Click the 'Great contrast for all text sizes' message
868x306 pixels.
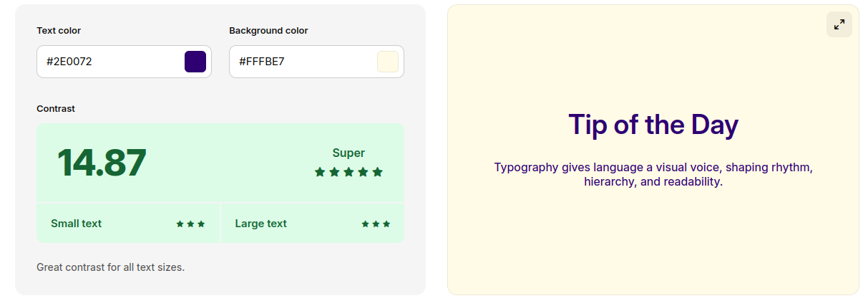(x=110, y=267)
